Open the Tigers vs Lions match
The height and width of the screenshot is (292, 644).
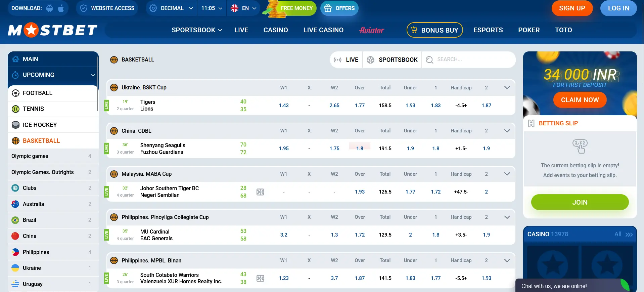pos(148,106)
